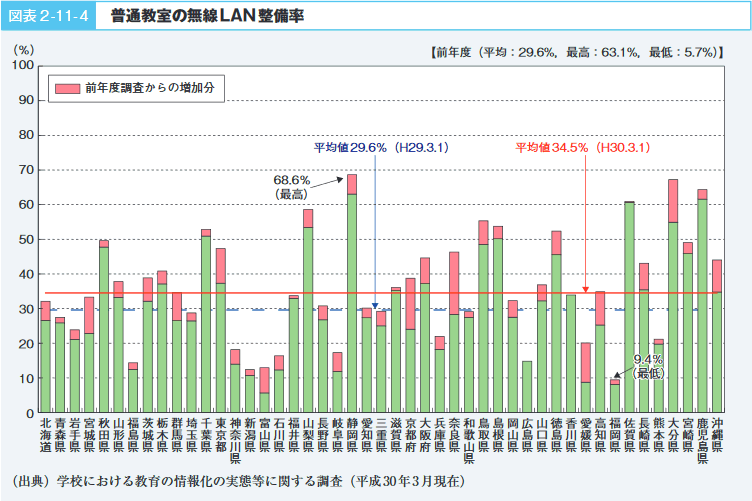The height and width of the screenshot is (501, 752).
Task: Click the 愛媛県 axis label
Action: tap(586, 435)
